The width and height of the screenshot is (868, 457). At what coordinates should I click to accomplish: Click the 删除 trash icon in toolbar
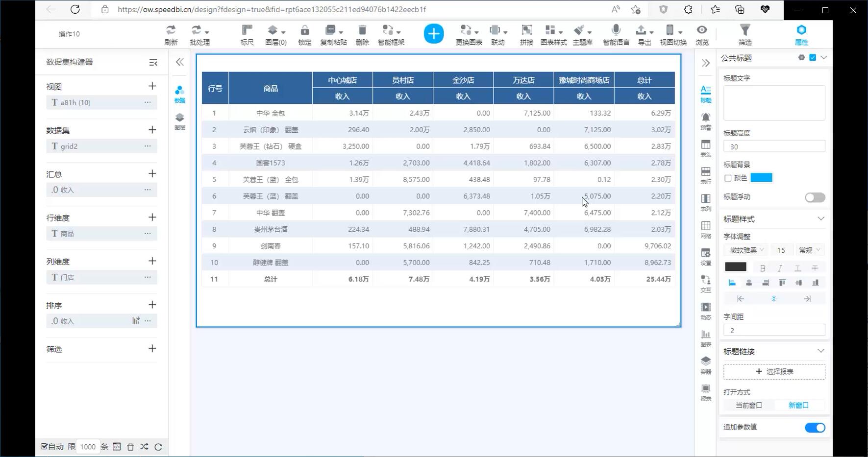(362, 30)
